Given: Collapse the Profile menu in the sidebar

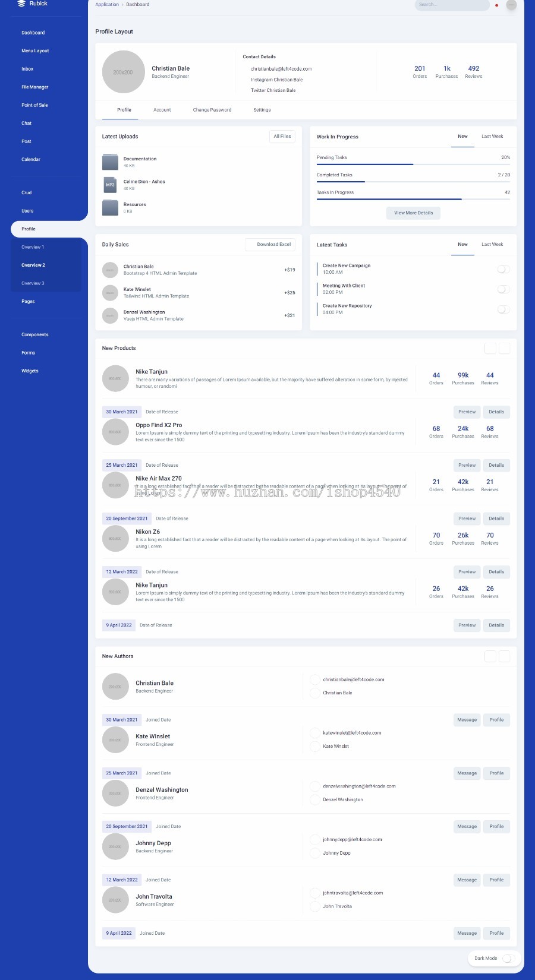Looking at the screenshot, I should 49,229.
